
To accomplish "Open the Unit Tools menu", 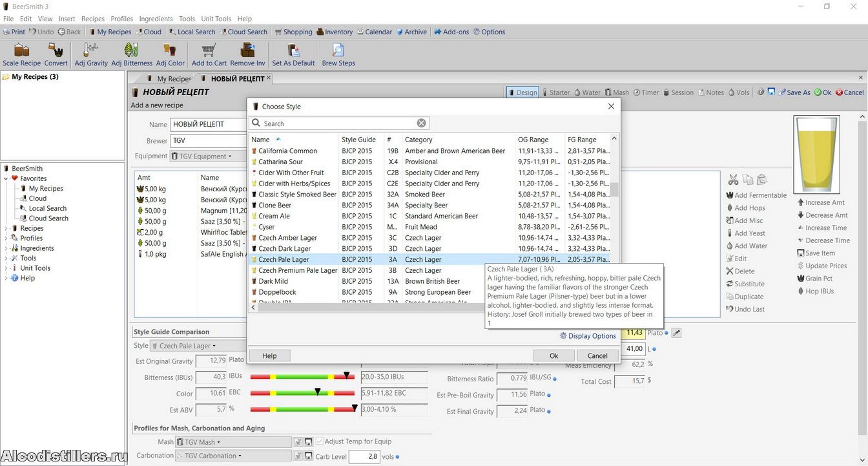I will click(x=216, y=19).
